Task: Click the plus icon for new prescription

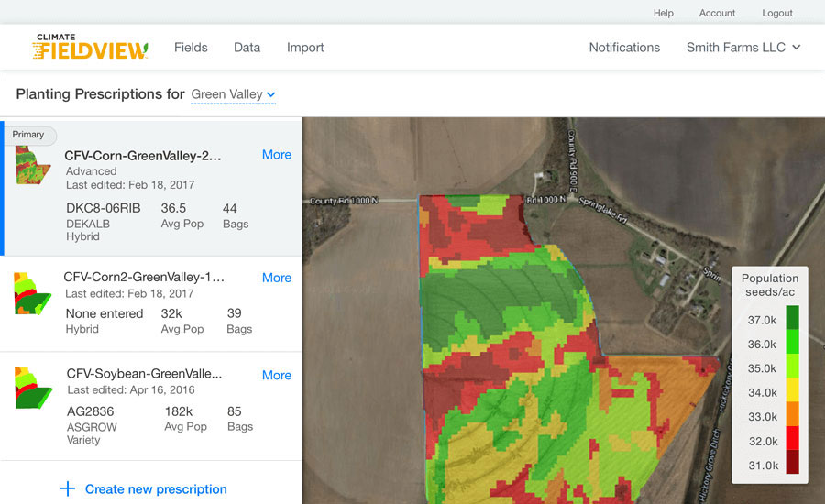Action: click(x=67, y=488)
